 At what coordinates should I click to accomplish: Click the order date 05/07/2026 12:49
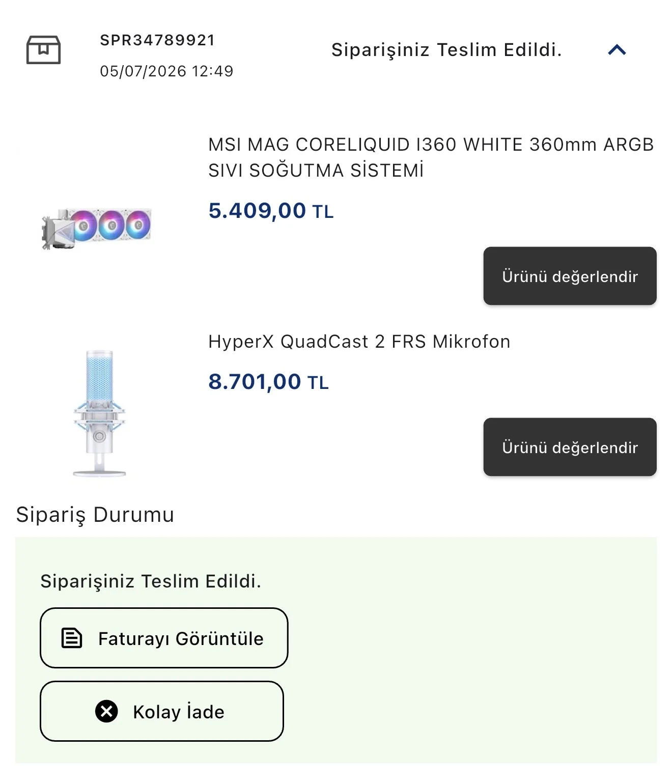[x=166, y=71]
